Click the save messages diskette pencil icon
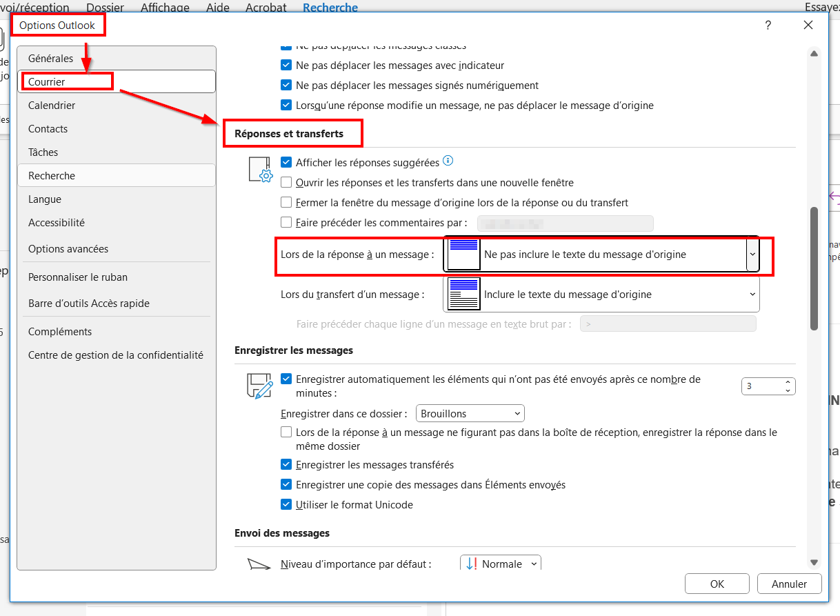 (260, 386)
